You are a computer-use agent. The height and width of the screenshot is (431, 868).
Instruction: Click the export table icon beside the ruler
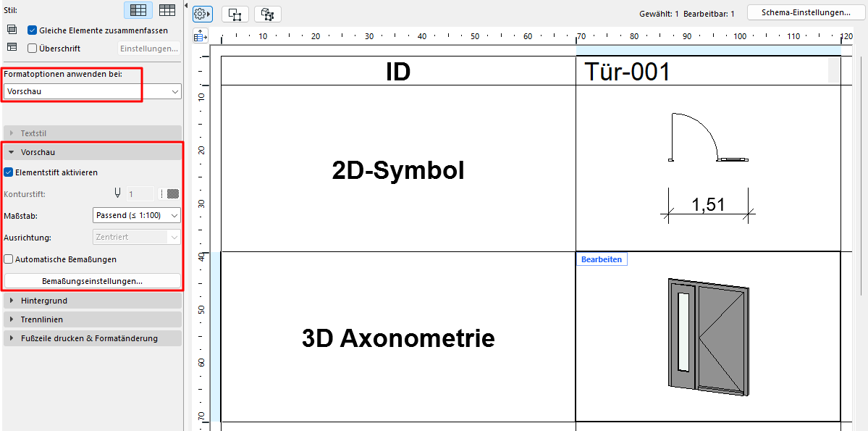point(200,35)
